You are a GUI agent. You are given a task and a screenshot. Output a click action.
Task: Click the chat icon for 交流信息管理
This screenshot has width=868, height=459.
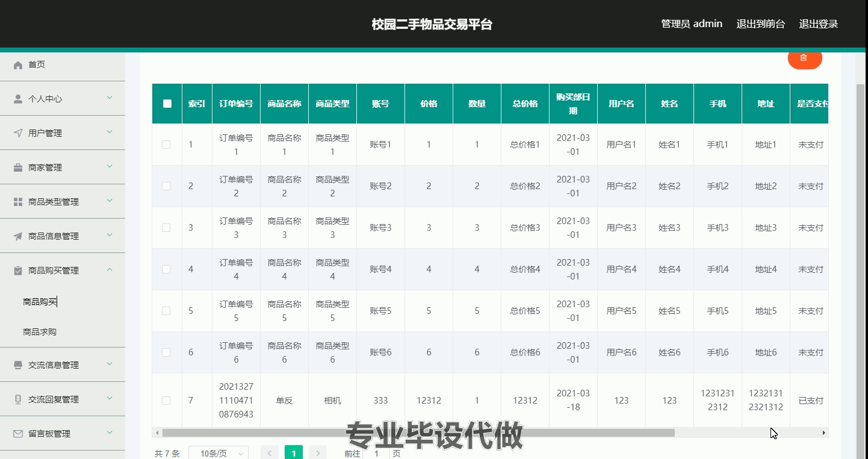[18, 365]
